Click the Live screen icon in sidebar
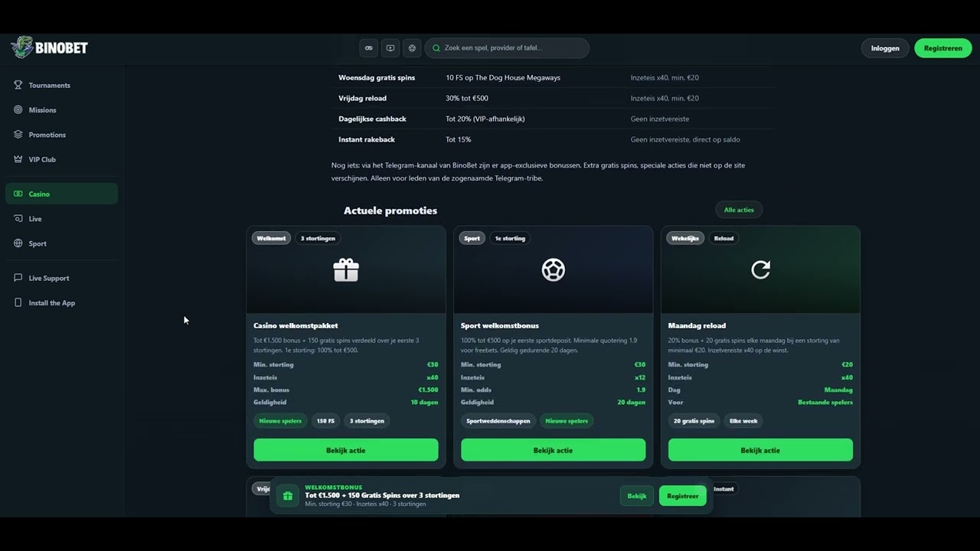This screenshot has width=980, height=551. (18, 218)
